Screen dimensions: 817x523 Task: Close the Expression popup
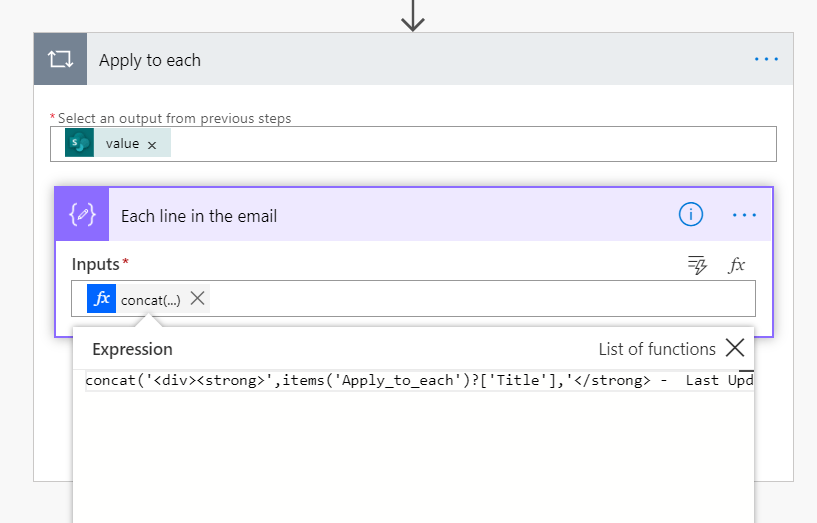pos(735,347)
